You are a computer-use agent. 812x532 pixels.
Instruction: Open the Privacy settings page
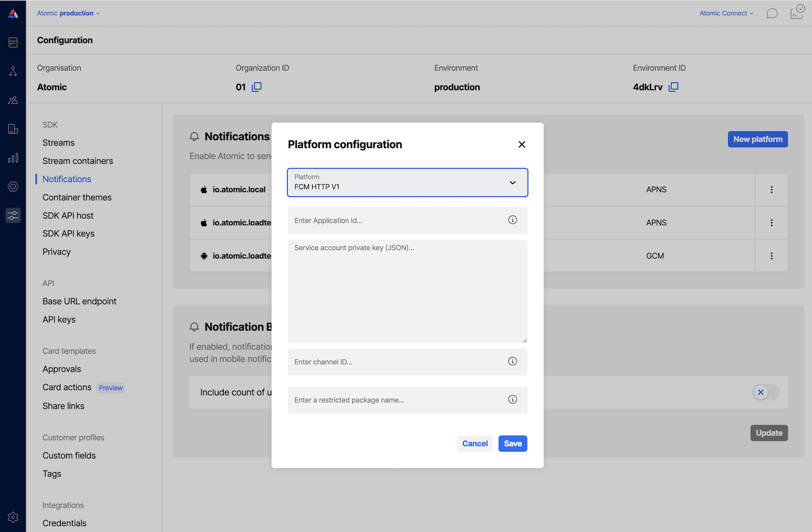(57, 252)
